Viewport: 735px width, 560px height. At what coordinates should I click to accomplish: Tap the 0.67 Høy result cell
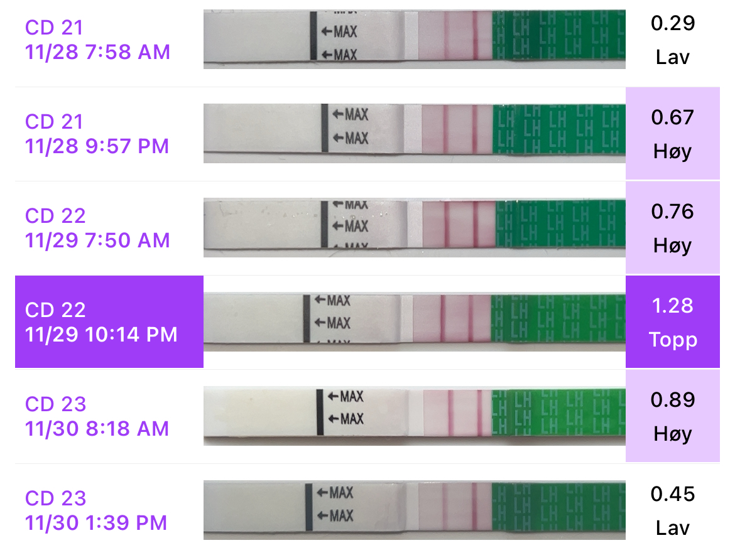[x=672, y=134]
